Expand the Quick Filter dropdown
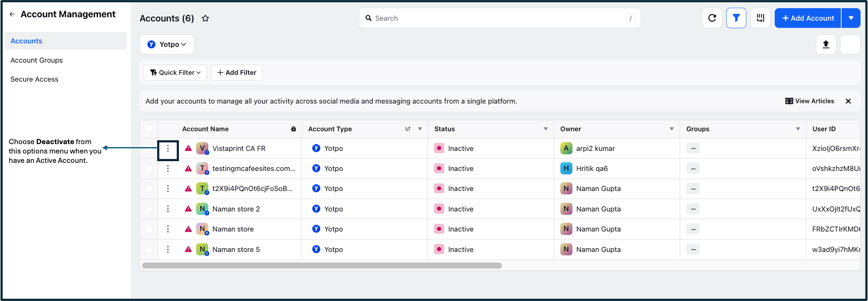 175,72
